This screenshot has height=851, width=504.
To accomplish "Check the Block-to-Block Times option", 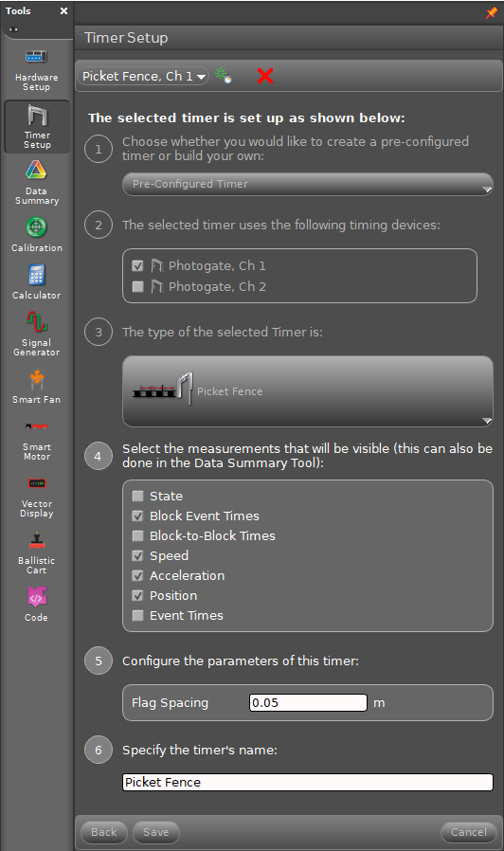I will point(137,535).
